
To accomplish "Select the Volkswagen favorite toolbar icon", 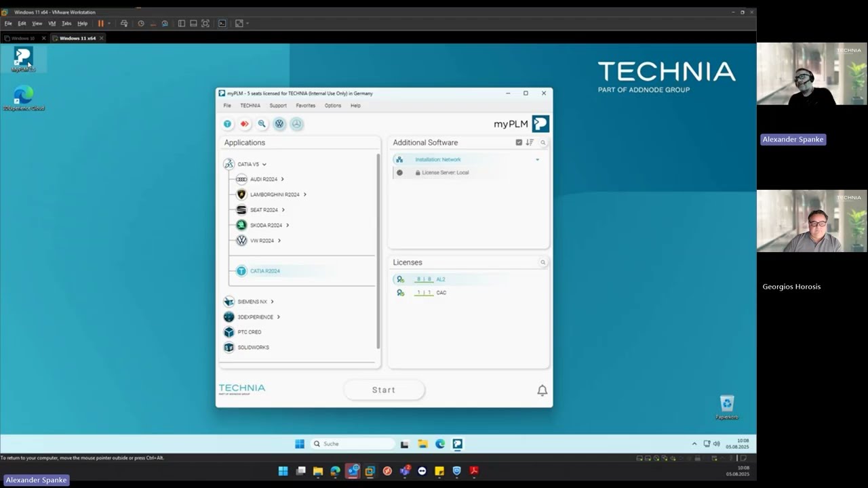I will click(279, 124).
